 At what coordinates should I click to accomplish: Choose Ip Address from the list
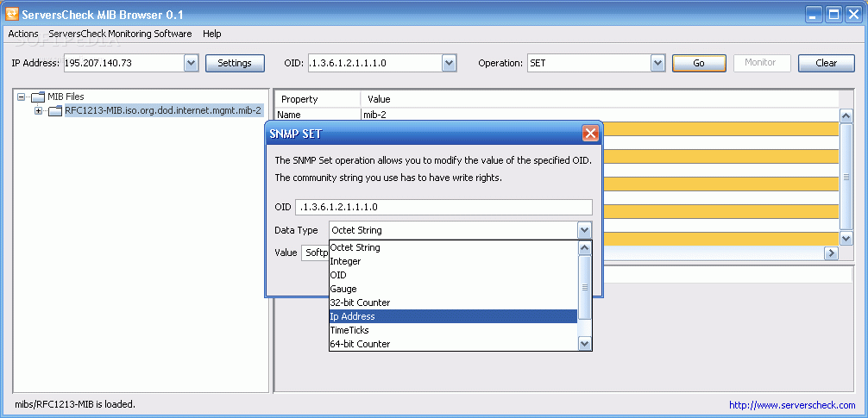[453, 316]
